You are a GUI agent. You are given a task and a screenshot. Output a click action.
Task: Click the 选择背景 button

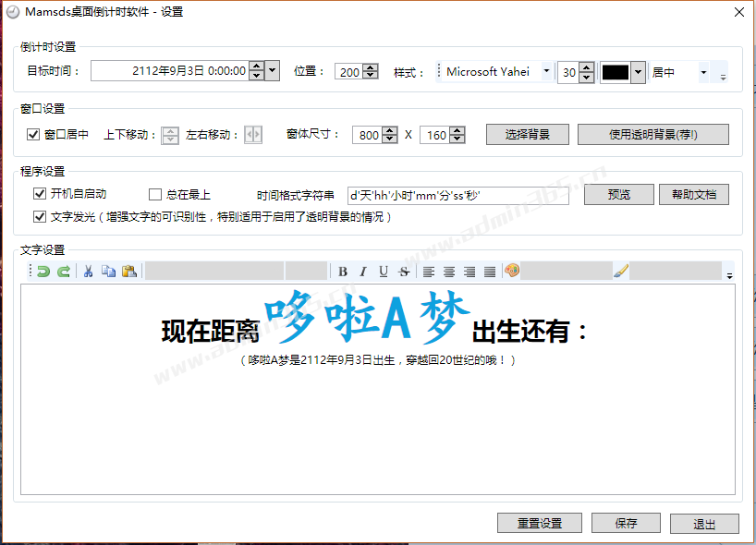[528, 135]
